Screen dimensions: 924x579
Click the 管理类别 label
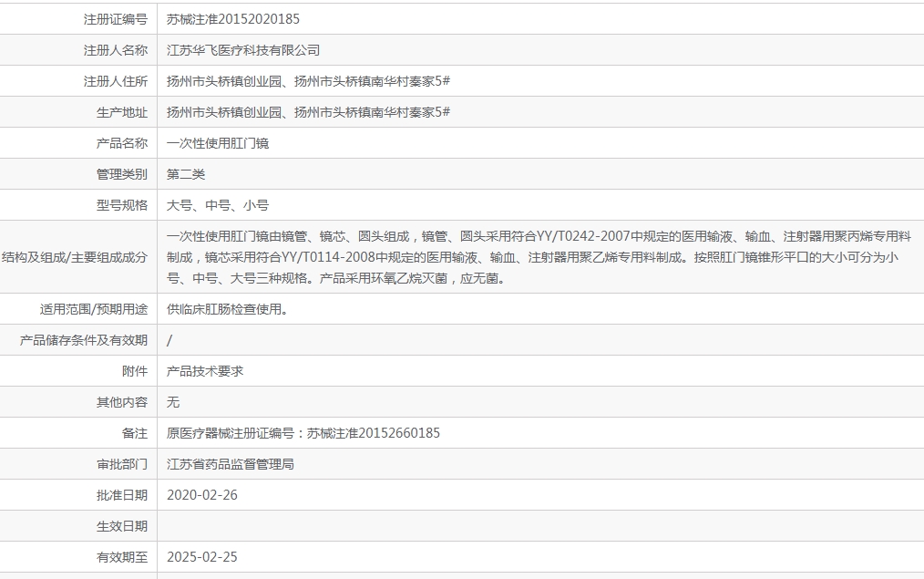click(122, 174)
